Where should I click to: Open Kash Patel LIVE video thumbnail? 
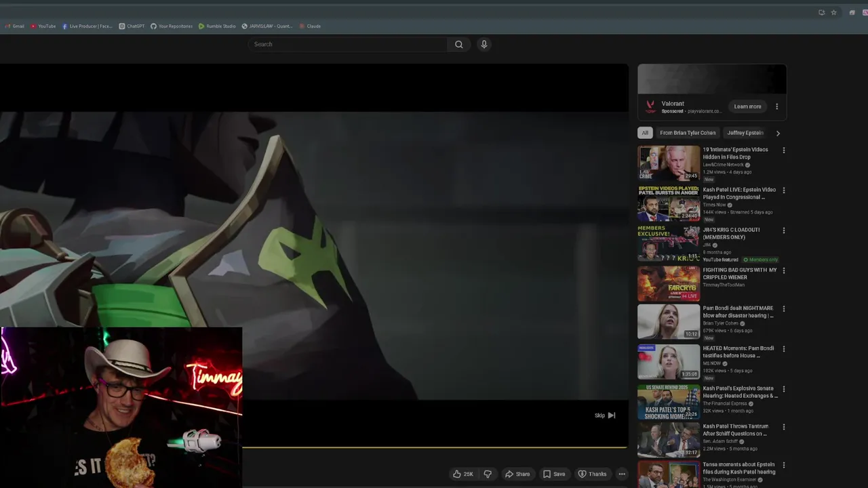click(x=669, y=203)
